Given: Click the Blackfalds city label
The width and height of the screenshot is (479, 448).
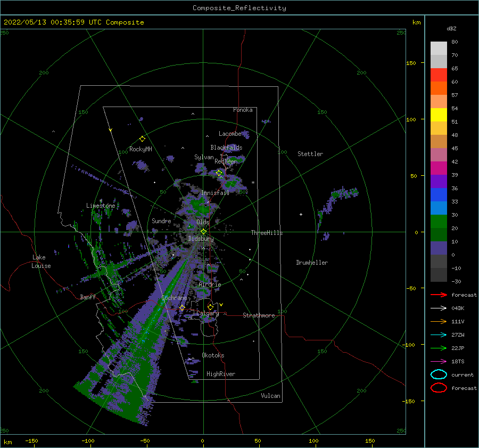Looking at the screenshot, I should (x=226, y=148).
